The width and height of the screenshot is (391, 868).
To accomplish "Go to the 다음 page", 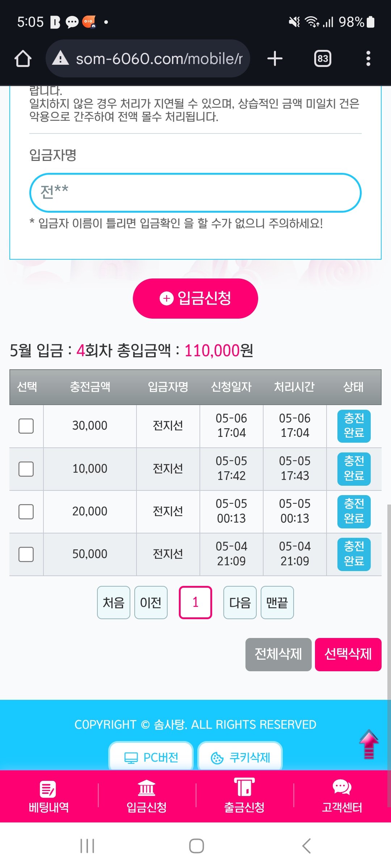I will point(240,603).
